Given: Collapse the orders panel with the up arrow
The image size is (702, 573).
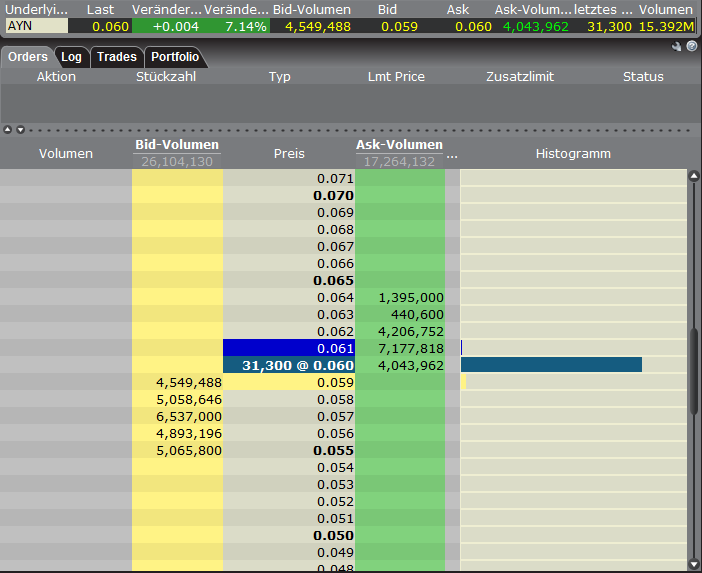Looking at the screenshot, I should [x=8, y=129].
